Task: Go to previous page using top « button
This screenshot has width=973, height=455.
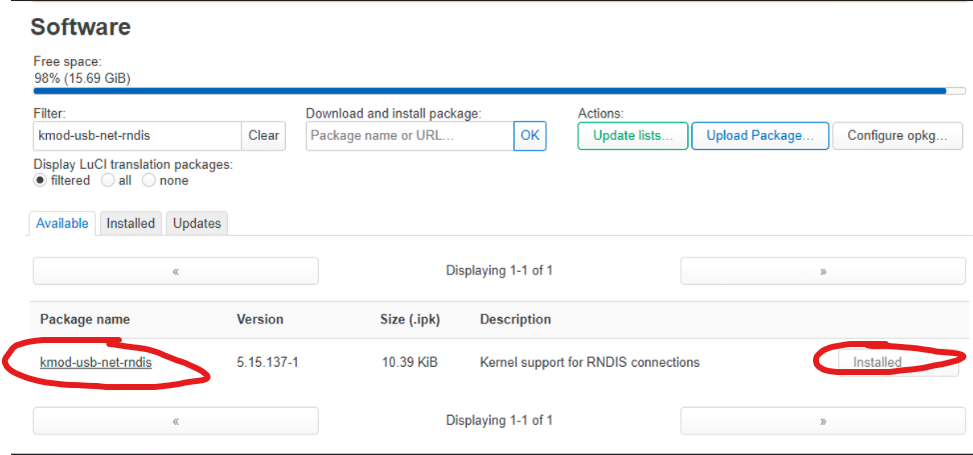Action: point(175,271)
